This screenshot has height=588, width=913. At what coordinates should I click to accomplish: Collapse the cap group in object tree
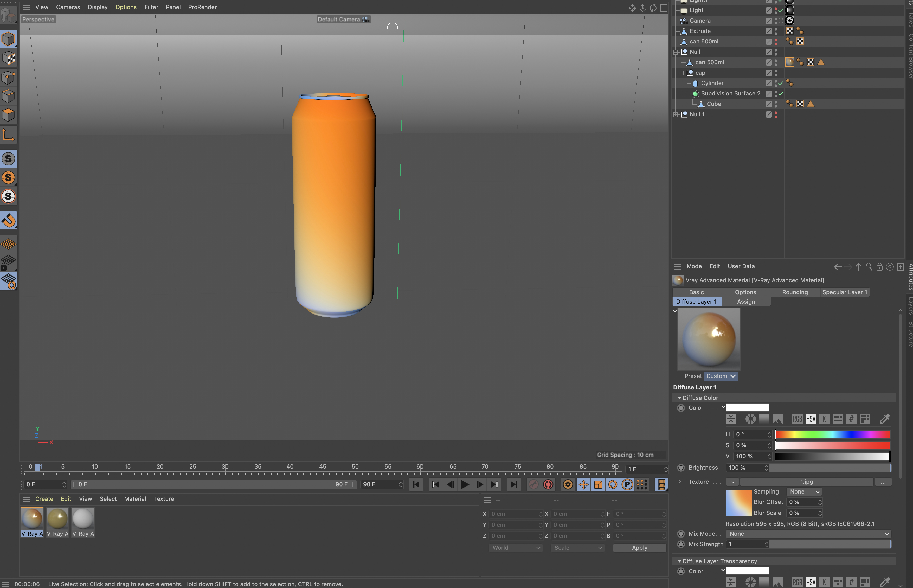[682, 73]
